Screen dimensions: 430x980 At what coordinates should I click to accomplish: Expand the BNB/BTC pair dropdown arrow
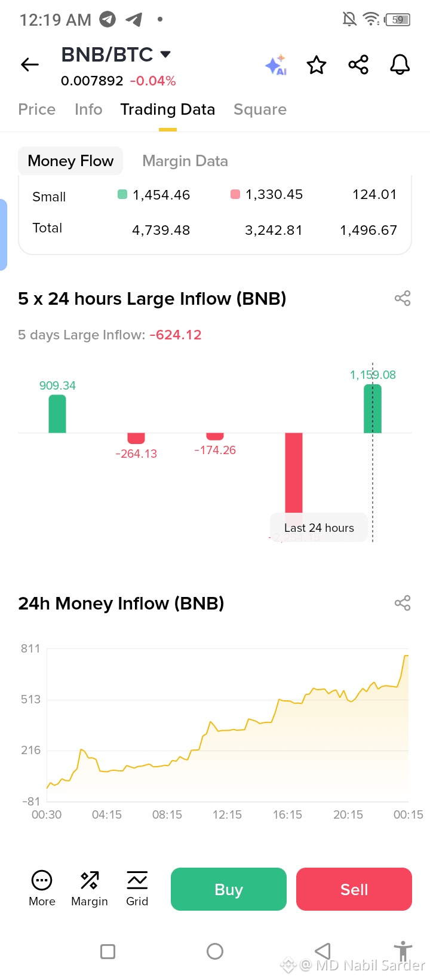[x=165, y=54]
